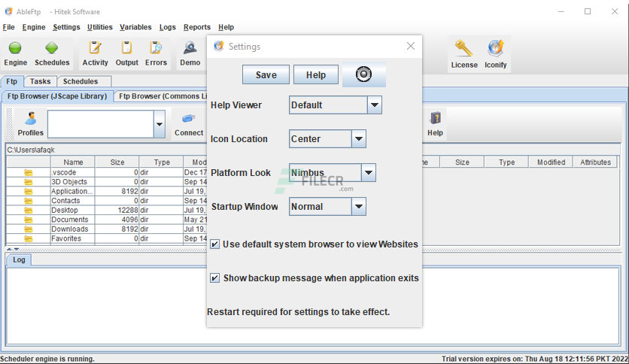This screenshot has width=629, height=364.
Task: Switch to the Tasks tab
Action: click(x=41, y=81)
